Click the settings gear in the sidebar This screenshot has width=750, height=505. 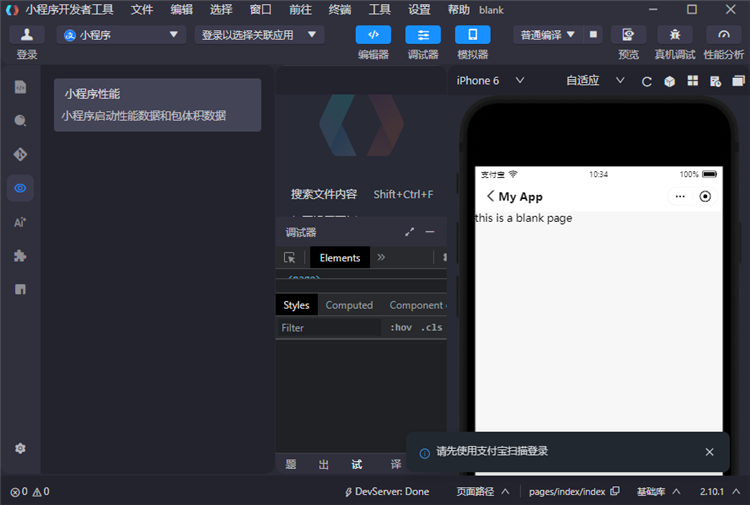pyautogui.click(x=20, y=449)
